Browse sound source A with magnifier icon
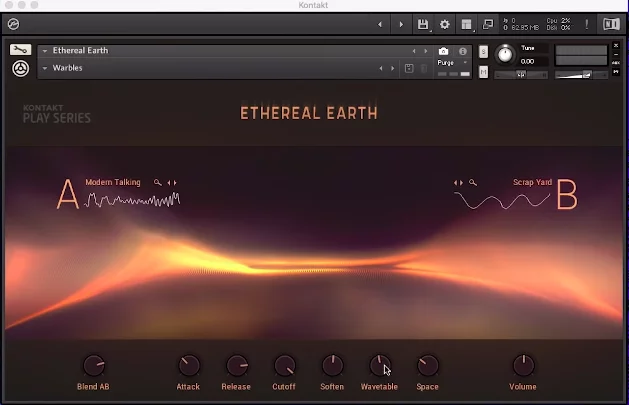Screen dimensions: 629x405 [x=158, y=182]
